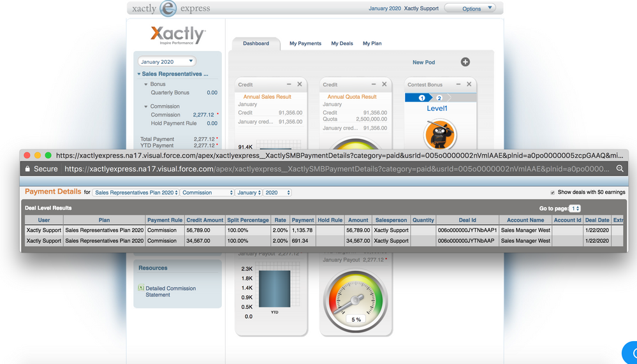Open the My Payments tab

[x=305, y=43]
